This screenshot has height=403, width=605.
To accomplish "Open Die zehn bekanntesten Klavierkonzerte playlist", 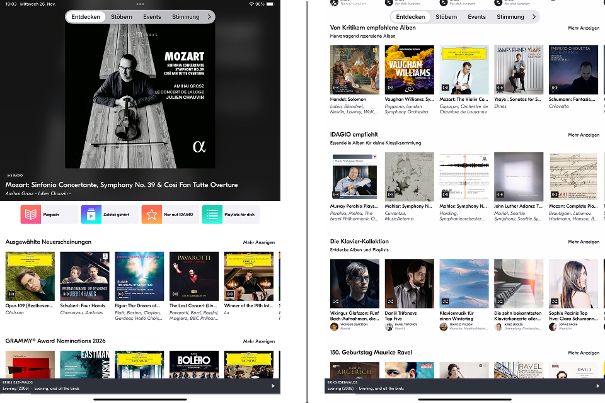I will (x=519, y=284).
